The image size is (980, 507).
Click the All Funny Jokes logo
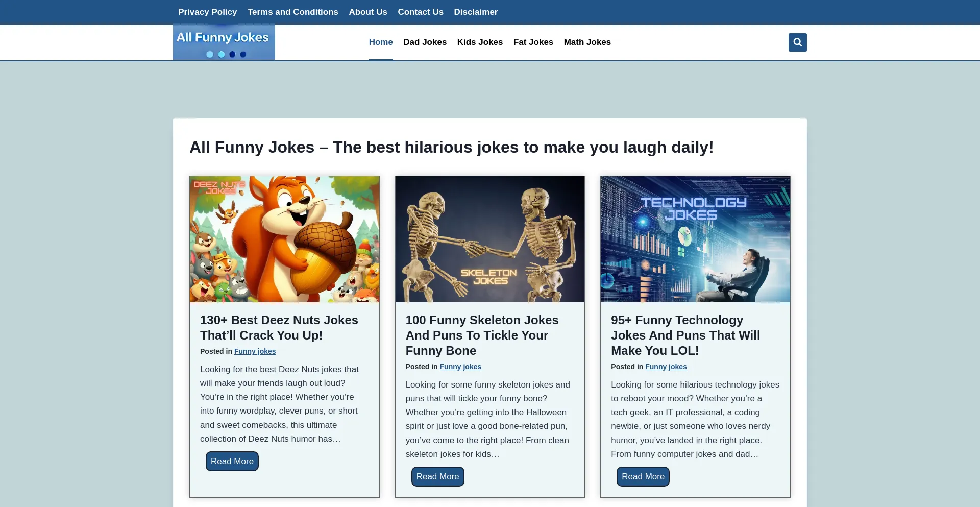224,42
